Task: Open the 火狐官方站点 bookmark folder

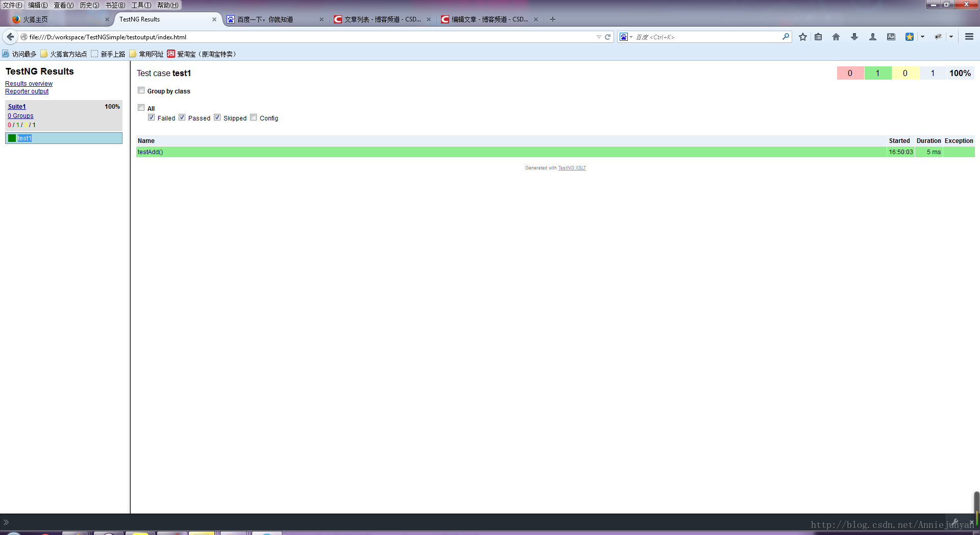Action: click(x=64, y=54)
